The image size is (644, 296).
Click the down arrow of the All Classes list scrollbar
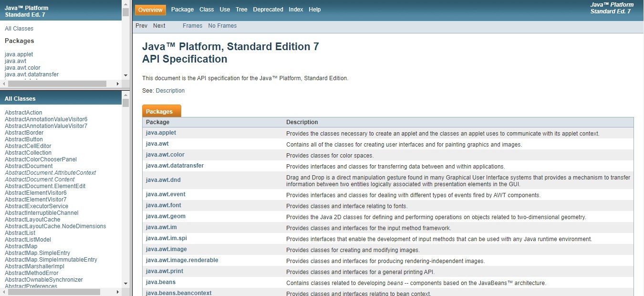click(x=125, y=284)
